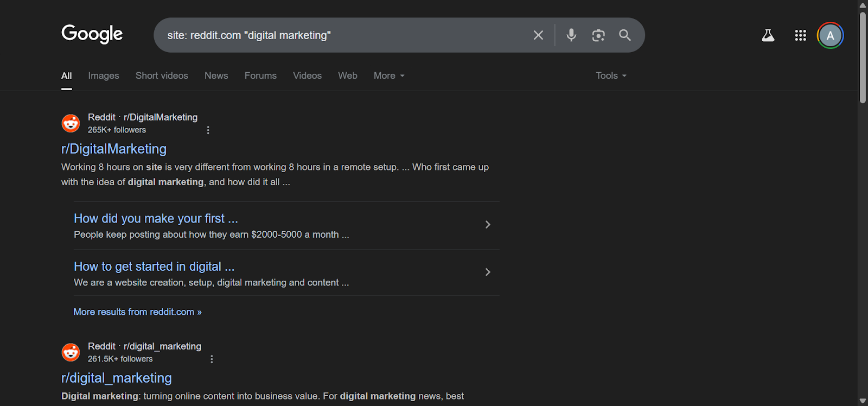Screen dimensions: 868x406
Task: Click '261.5K+ followers' text
Action: coord(120,359)
